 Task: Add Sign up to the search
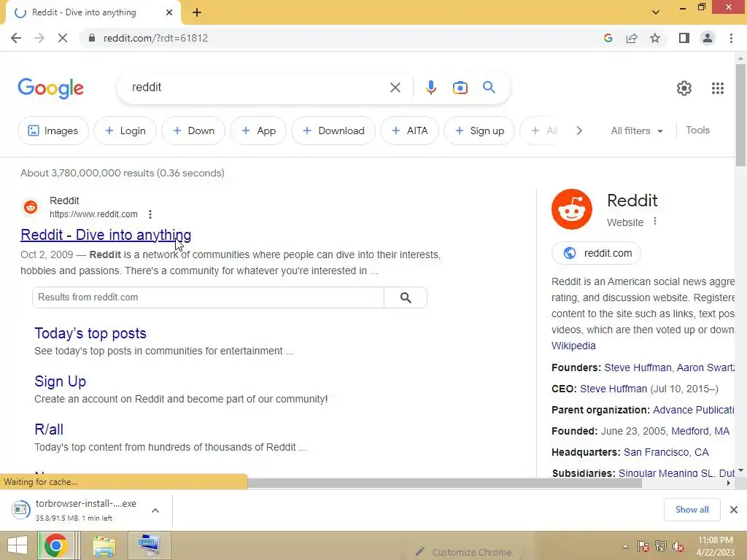click(x=479, y=131)
